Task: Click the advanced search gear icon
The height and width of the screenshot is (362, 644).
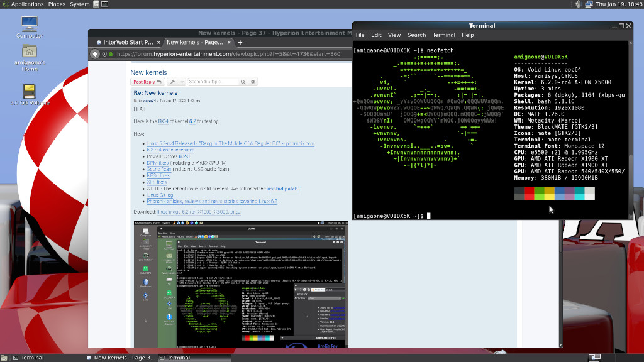Action: coord(253,82)
